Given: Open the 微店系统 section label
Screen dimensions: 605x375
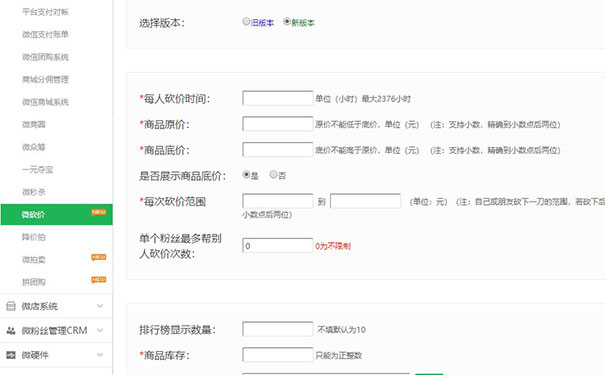Looking at the screenshot, I should (39, 306).
